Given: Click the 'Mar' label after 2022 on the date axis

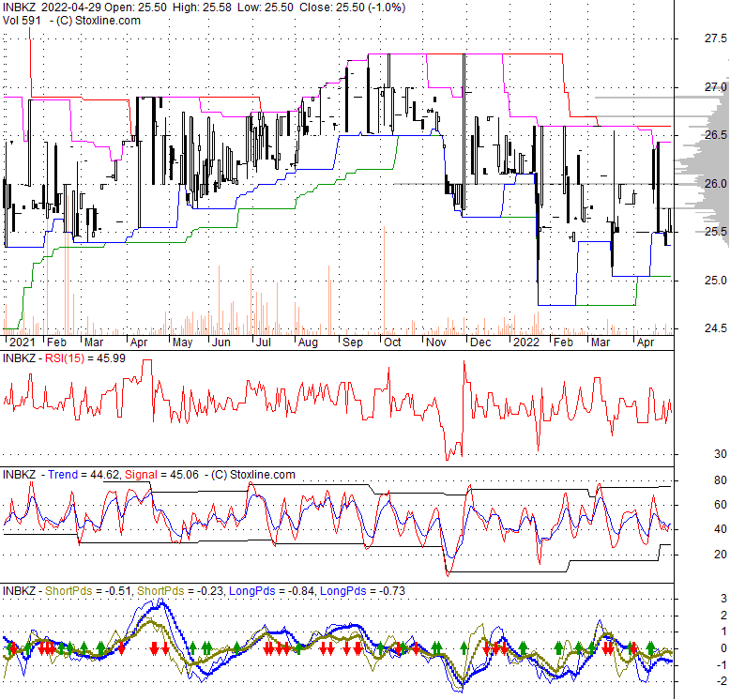Looking at the screenshot, I should coord(601,342).
